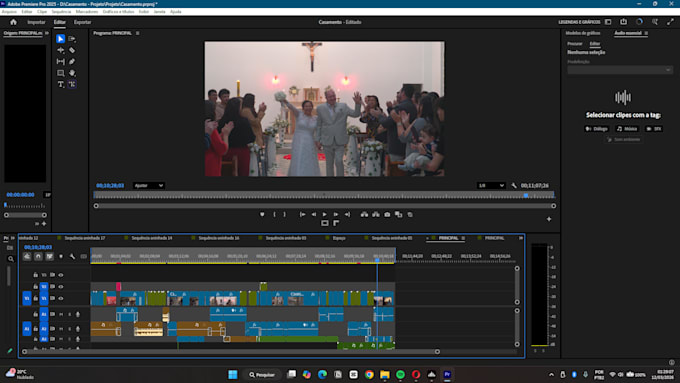The image size is (680, 383).
Task: Click the playhead on the timeline ruler
Action: [x=377, y=260]
